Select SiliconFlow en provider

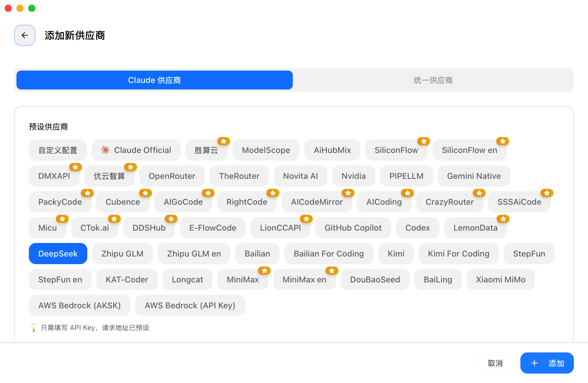(470, 150)
